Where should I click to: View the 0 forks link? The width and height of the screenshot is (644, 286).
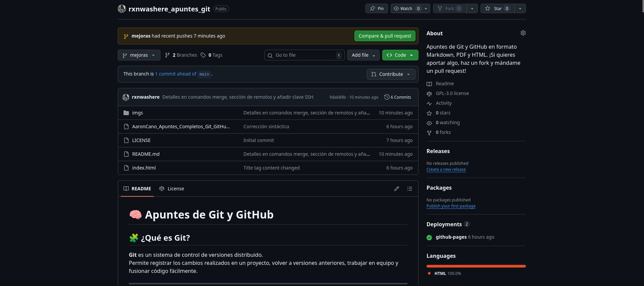[439, 132]
